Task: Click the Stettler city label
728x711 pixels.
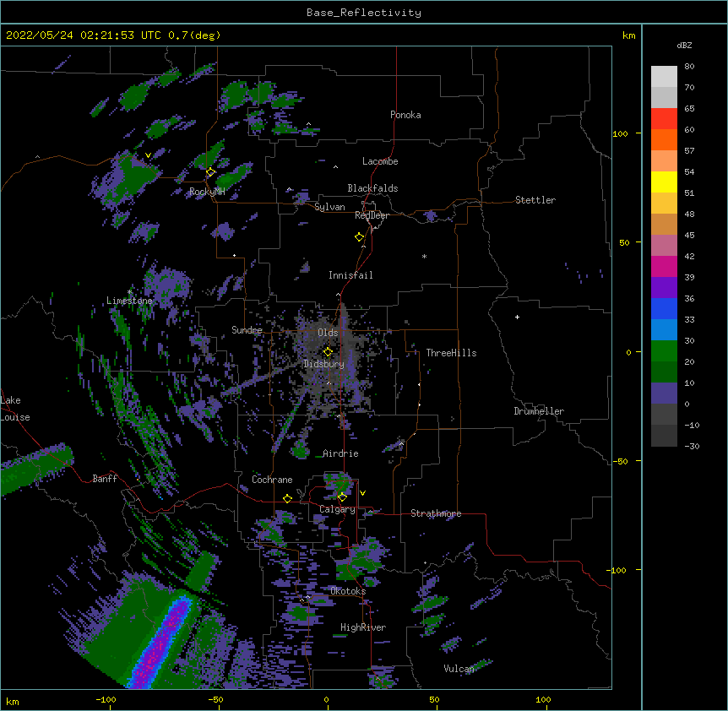Action: coord(535,200)
